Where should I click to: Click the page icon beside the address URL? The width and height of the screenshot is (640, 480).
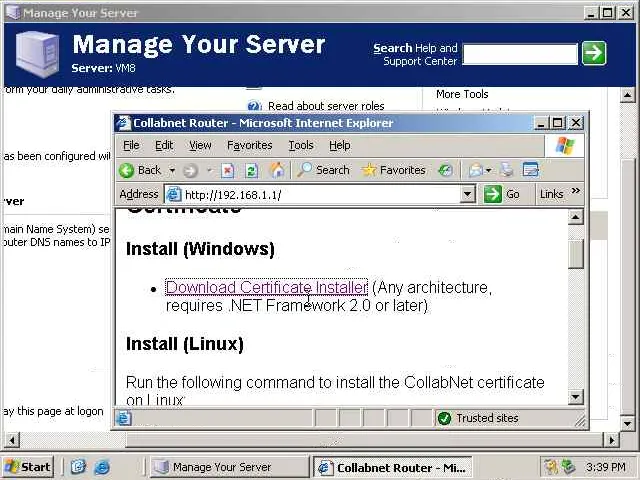[x=174, y=195]
